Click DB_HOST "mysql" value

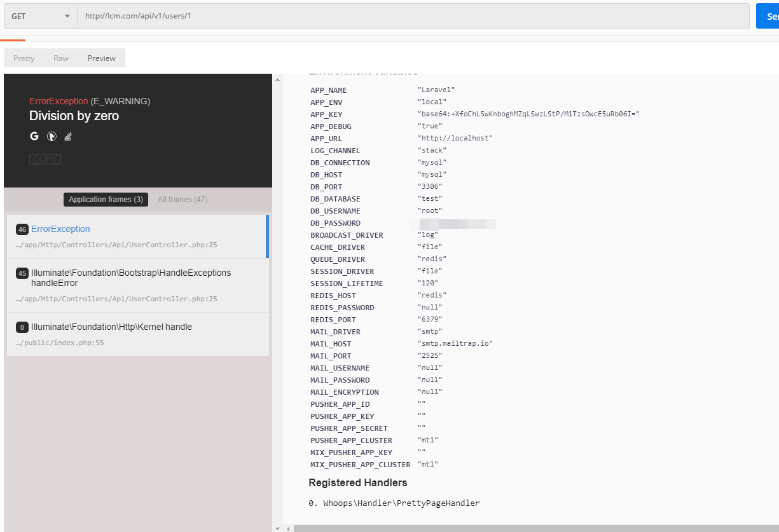(432, 175)
